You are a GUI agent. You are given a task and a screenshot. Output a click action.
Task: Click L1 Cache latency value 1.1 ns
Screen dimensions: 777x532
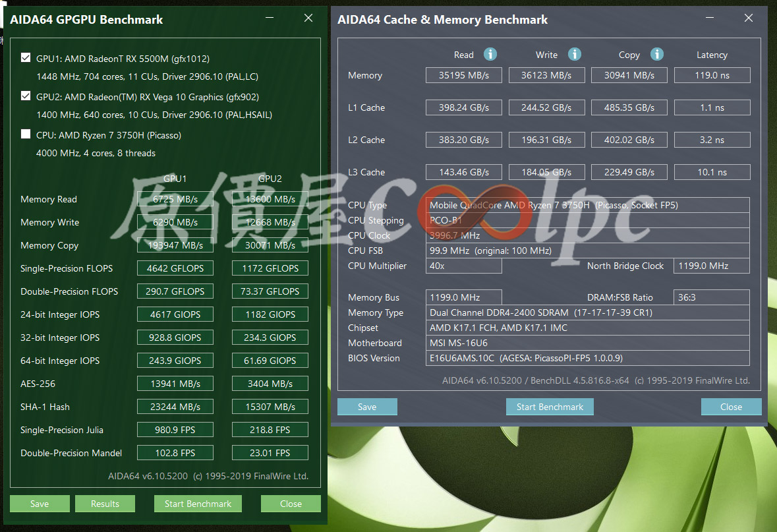(x=712, y=107)
